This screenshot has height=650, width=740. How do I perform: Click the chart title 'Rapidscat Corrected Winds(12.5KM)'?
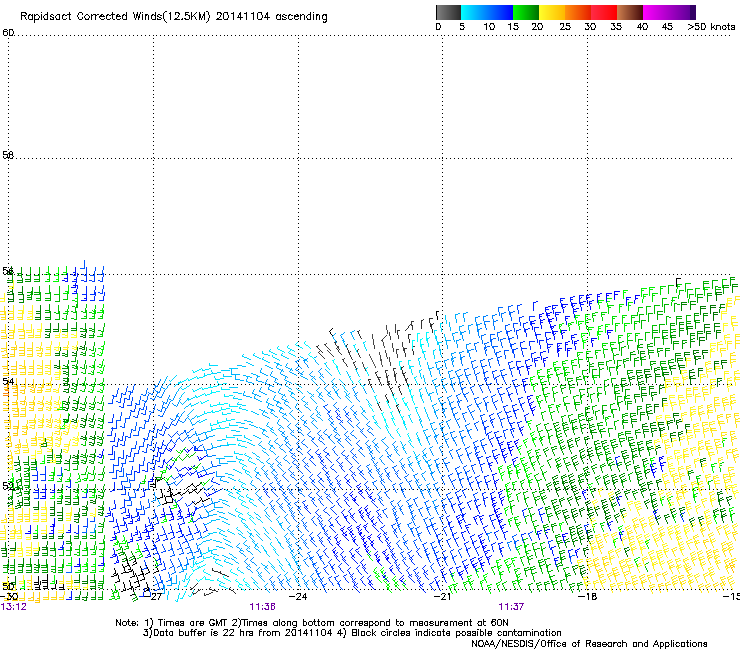115,17
